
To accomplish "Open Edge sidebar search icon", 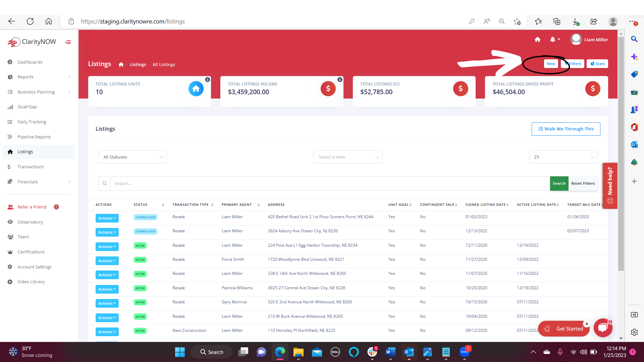I will point(634,39).
